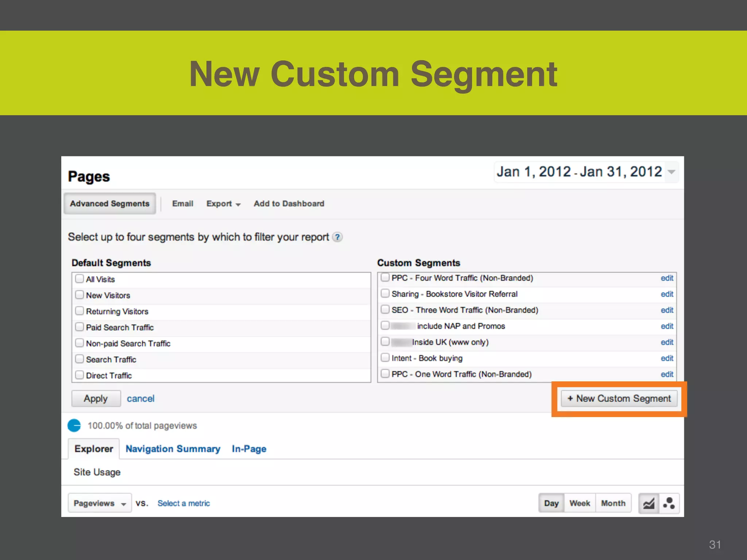The image size is (747, 560).
Task: Check the All Visits segment
Action: click(79, 279)
